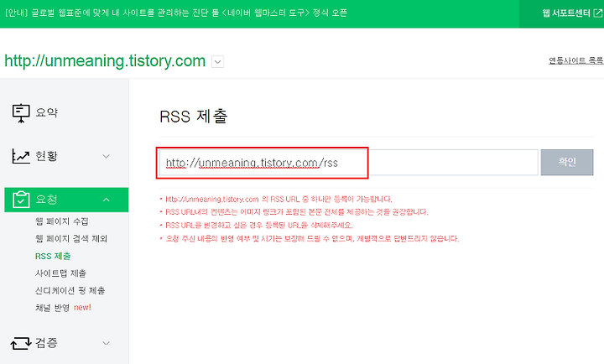Select the 현황 chart icon

click(x=21, y=156)
